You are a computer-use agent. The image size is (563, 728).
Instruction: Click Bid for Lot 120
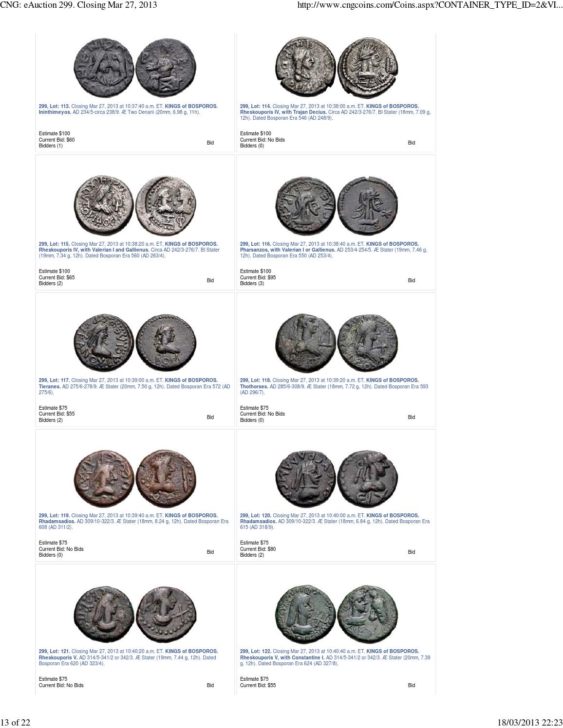click(412, 552)
